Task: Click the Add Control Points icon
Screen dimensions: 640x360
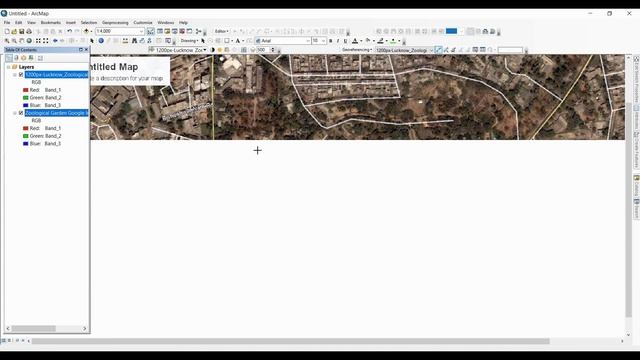Action: (438, 50)
